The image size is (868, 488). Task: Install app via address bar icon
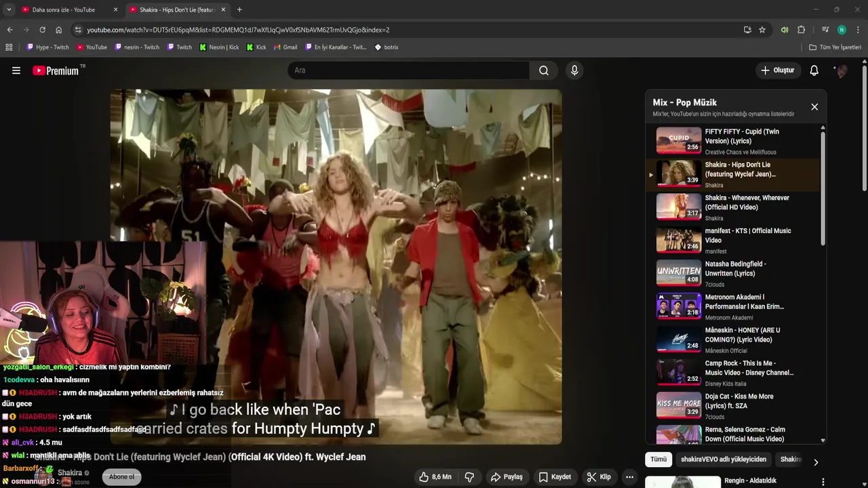click(x=747, y=30)
